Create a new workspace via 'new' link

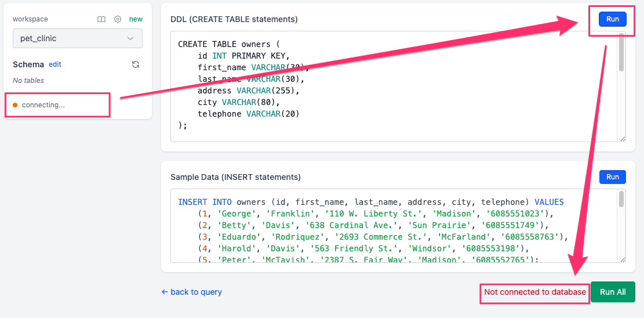tap(136, 19)
